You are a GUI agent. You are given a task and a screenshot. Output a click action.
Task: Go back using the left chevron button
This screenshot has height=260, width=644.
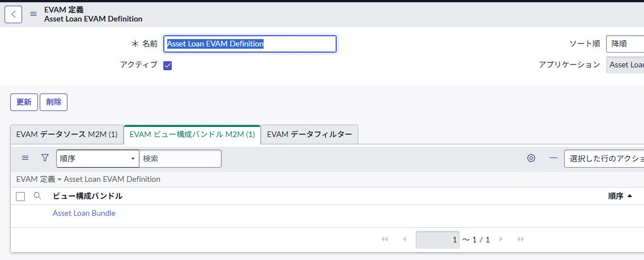pyautogui.click(x=13, y=14)
